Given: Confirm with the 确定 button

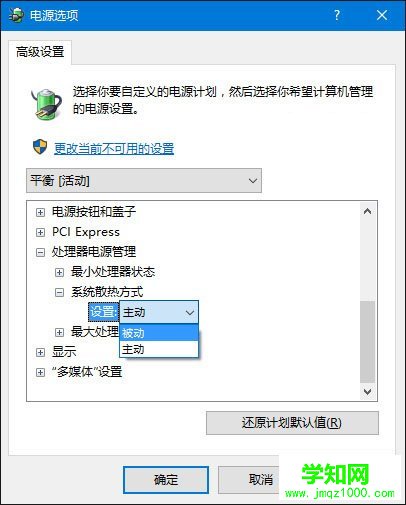Looking at the screenshot, I should click(x=166, y=480).
